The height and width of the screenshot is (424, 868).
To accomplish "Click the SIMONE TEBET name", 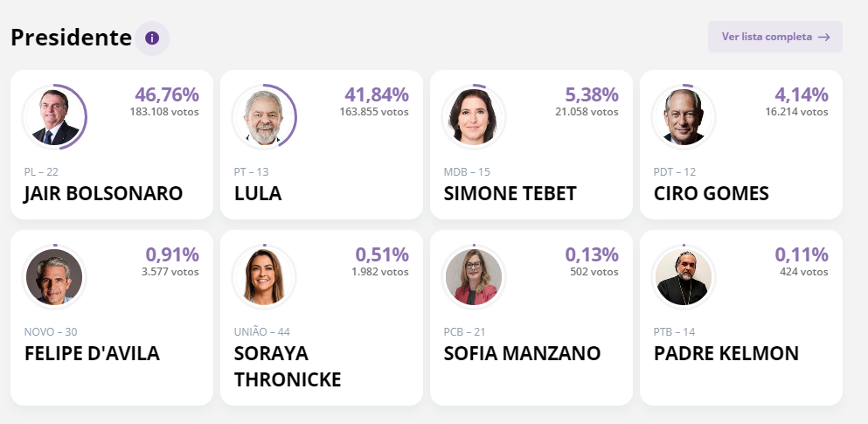I will (510, 193).
